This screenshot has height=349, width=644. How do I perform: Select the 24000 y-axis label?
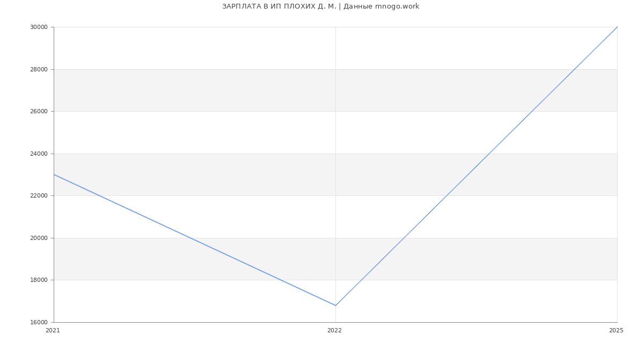point(40,154)
